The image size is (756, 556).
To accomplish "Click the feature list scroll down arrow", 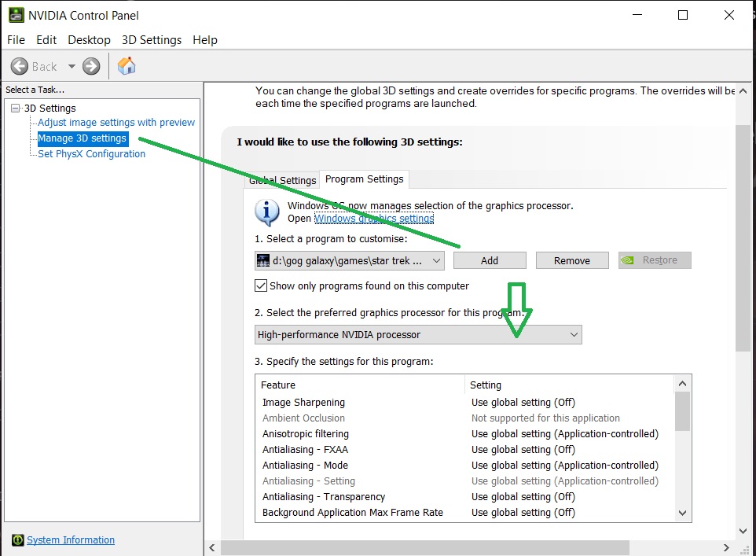I will [682, 513].
